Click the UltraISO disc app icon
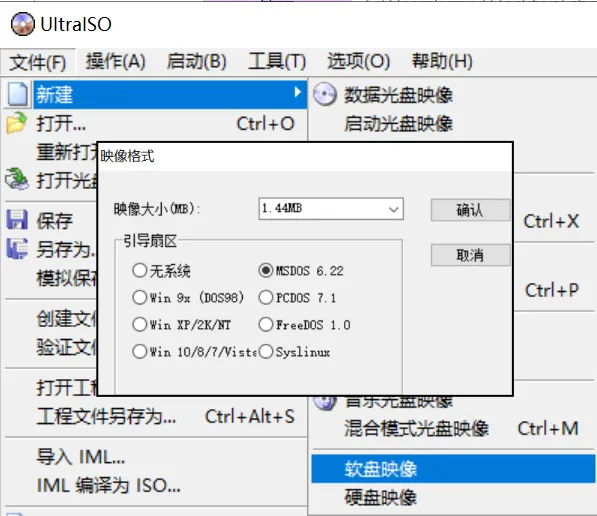This screenshot has height=516, width=597. pyautogui.click(x=22, y=24)
